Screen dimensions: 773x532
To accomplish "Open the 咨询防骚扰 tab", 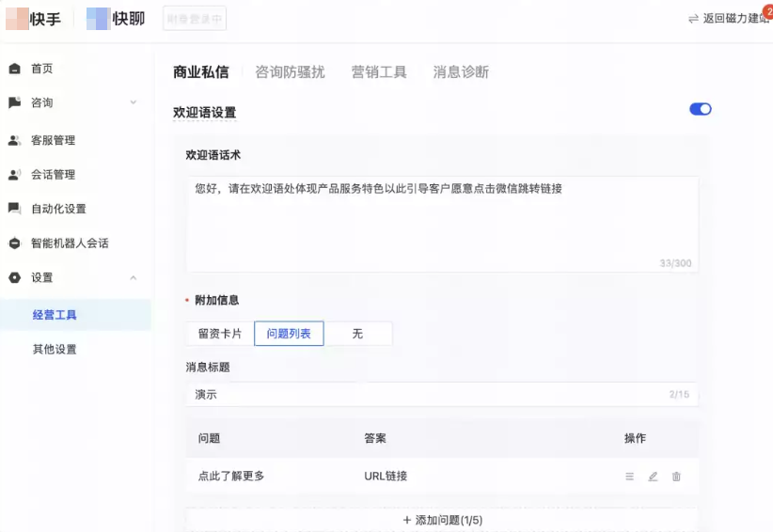I will (290, 72).
